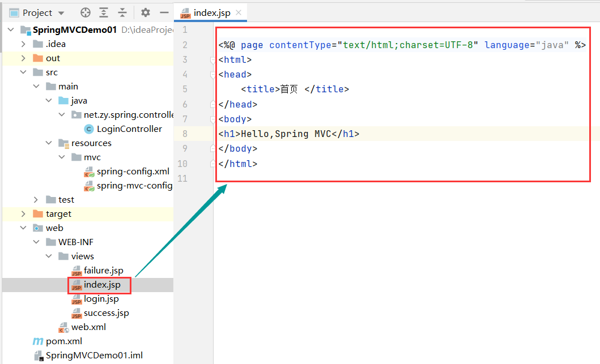600x364 pixels.
Task: Click the 'Project' panel title label
Action: pyautogui.click(x=37, y=13)
